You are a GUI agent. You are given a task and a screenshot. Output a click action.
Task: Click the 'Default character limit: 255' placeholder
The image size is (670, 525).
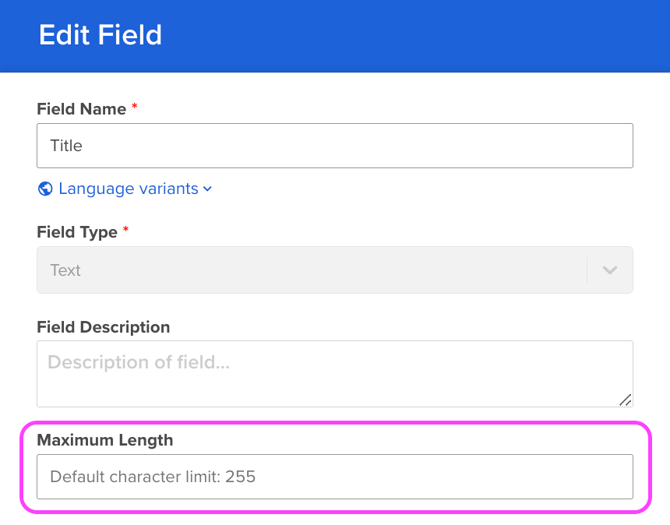click(153, 477)
